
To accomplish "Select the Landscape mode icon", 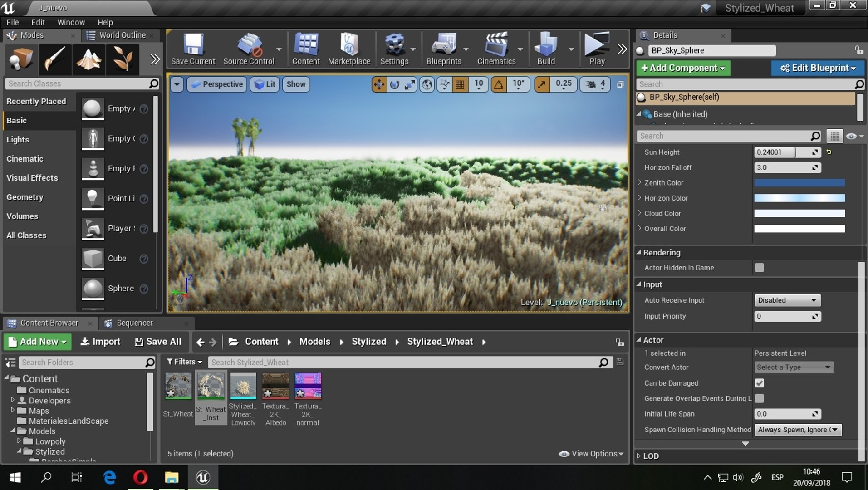I will tap(88, 59).
